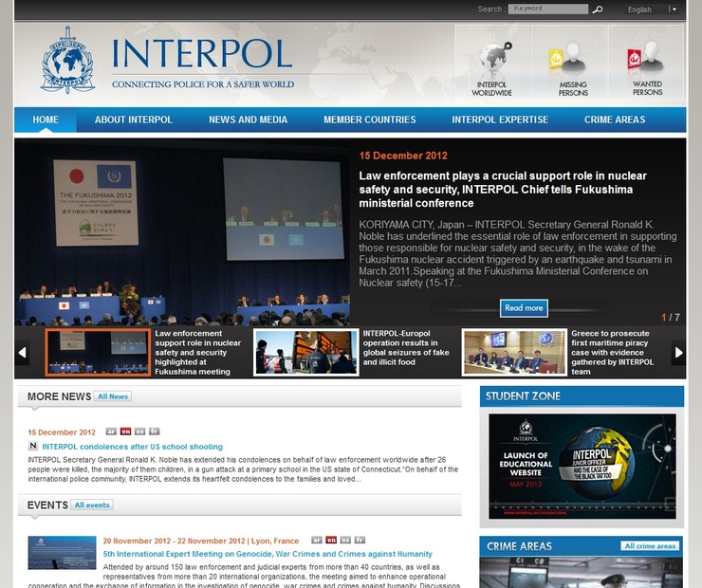Select 'fr' language for the Genocide meeting event
Viewport: 702px width, 588px height.
360,540
